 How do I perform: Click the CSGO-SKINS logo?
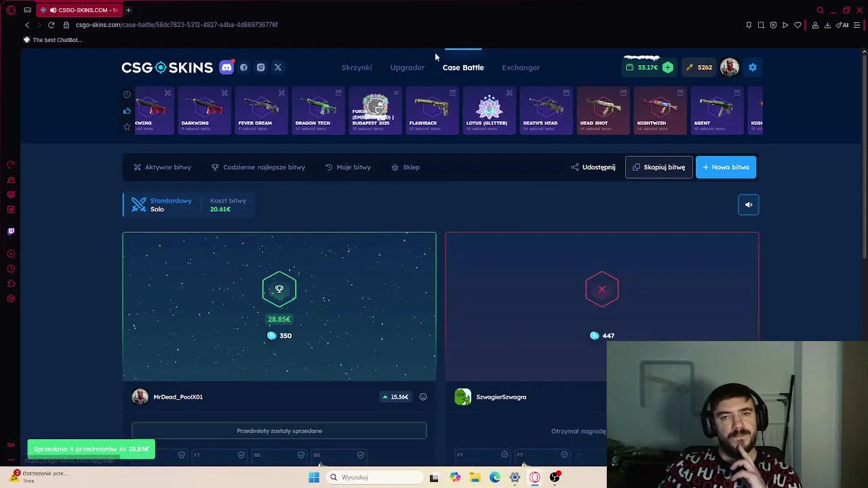click(167, 67)
